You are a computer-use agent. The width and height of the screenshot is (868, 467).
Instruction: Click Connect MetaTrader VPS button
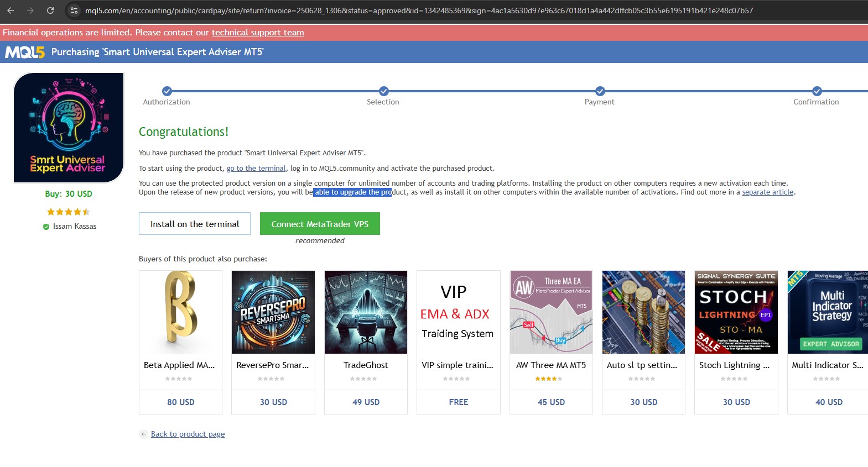click(320, 224)
